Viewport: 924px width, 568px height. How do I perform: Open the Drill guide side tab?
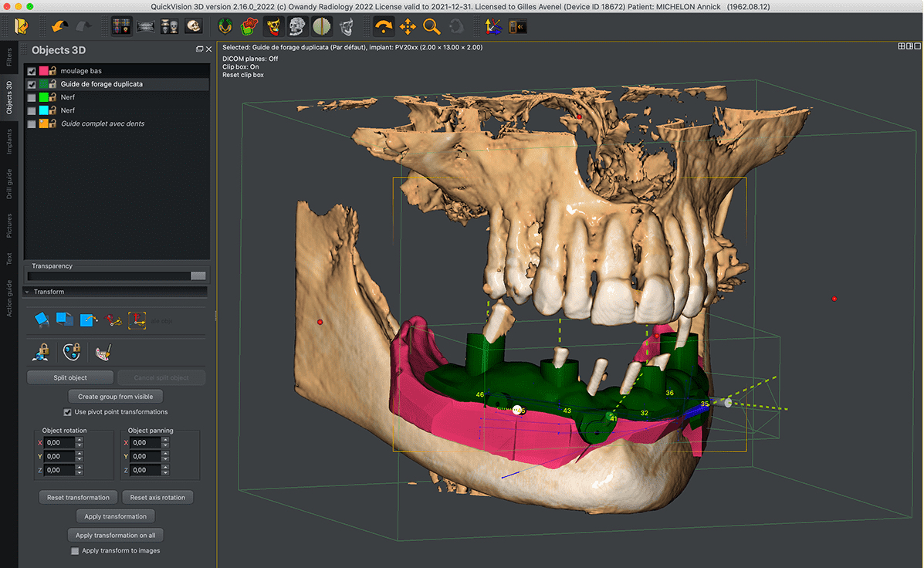point(9,184)
